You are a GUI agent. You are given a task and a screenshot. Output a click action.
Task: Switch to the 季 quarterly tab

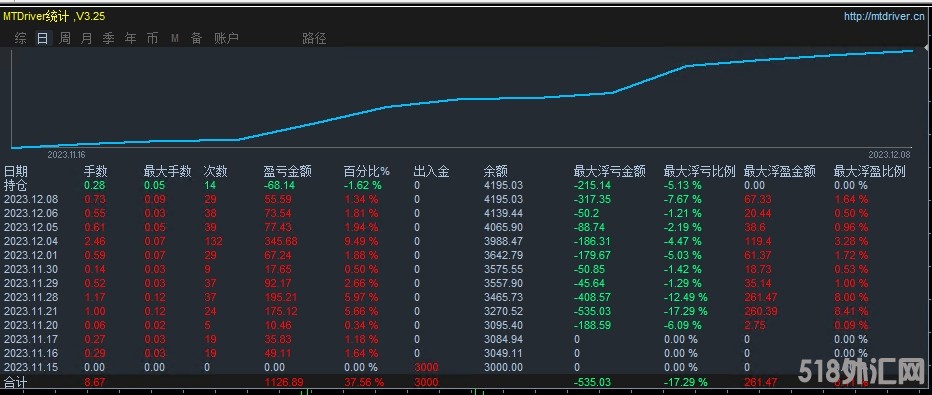pyautogui.click(x=108, y=39)
